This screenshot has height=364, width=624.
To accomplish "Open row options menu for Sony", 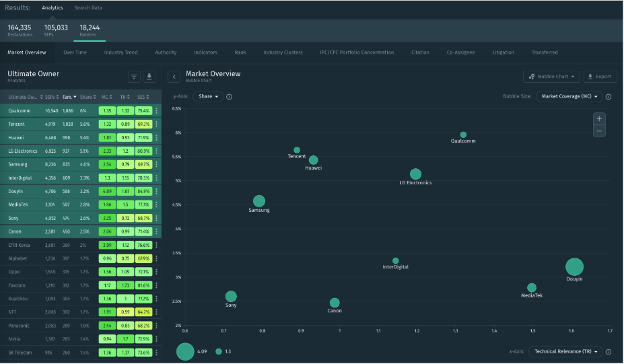I will [156, 218].
